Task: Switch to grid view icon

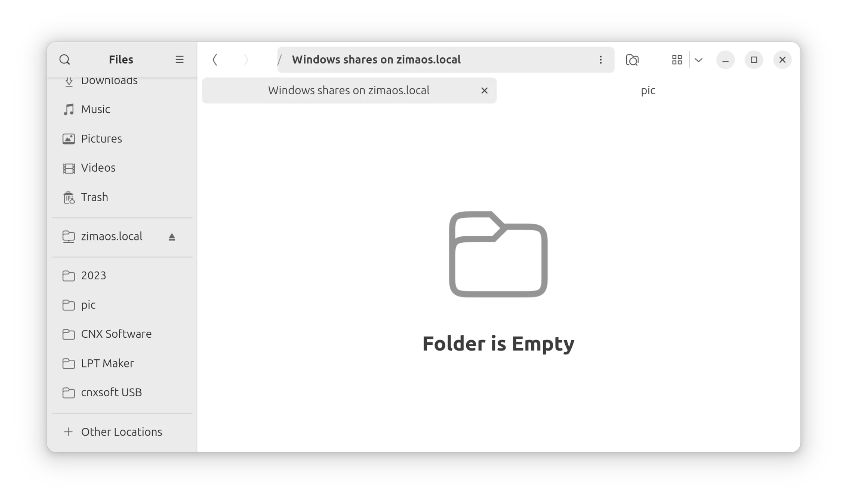Action: 677,60
